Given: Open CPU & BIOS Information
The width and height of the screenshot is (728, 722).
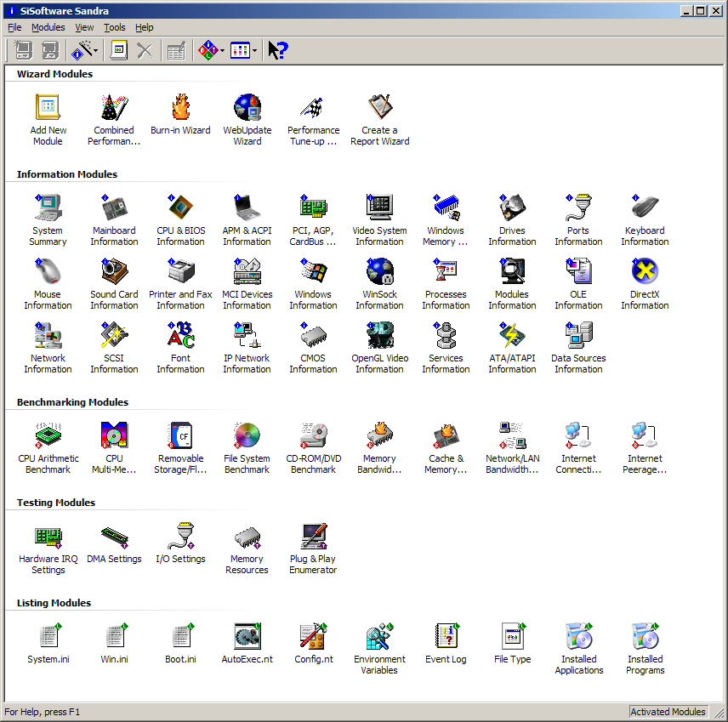Looking at the screenshot, I should point(180,219).
